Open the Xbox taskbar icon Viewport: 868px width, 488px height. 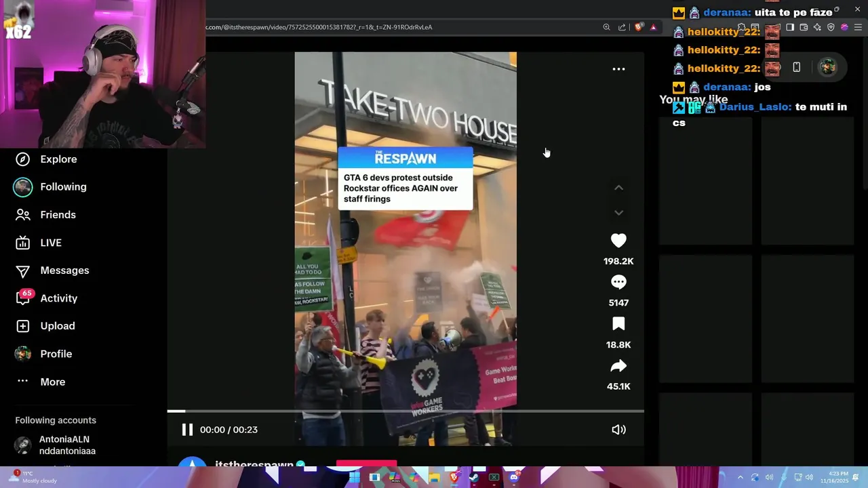pyautogui.click(x=494, y=478)
